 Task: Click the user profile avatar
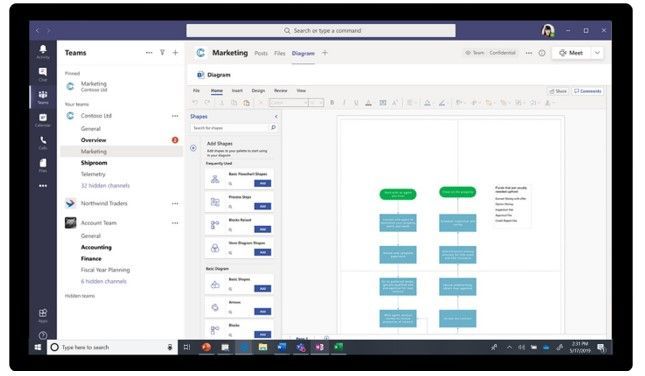coord(548,30)
